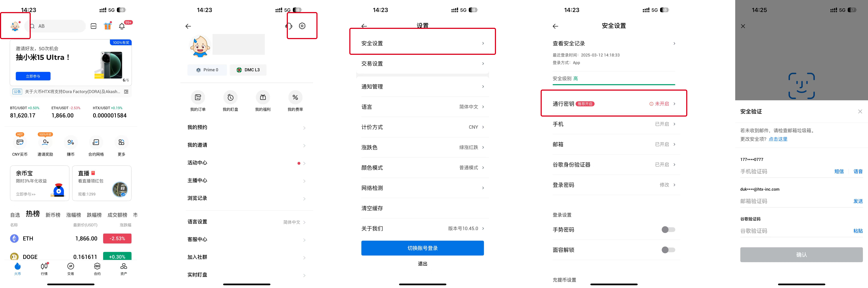The height and width of the screenshot is (288, 868).
Task: Tap the profile avatar on home screen
Action: point(15,26)
